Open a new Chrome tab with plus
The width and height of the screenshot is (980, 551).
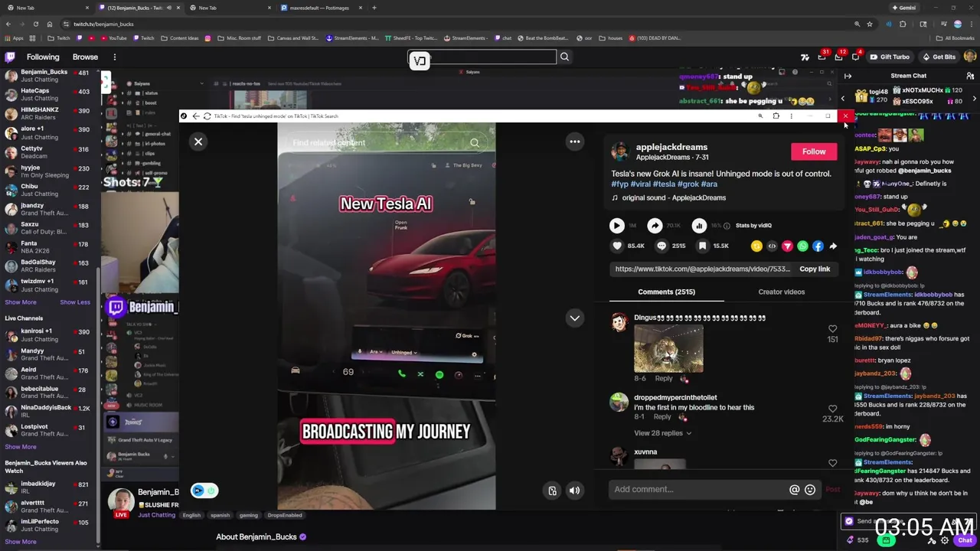374,8
